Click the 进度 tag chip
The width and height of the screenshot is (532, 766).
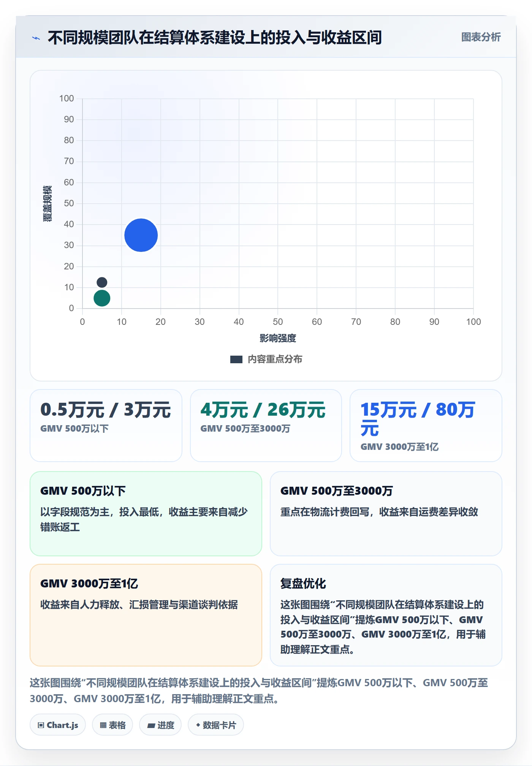pos(160,725)
